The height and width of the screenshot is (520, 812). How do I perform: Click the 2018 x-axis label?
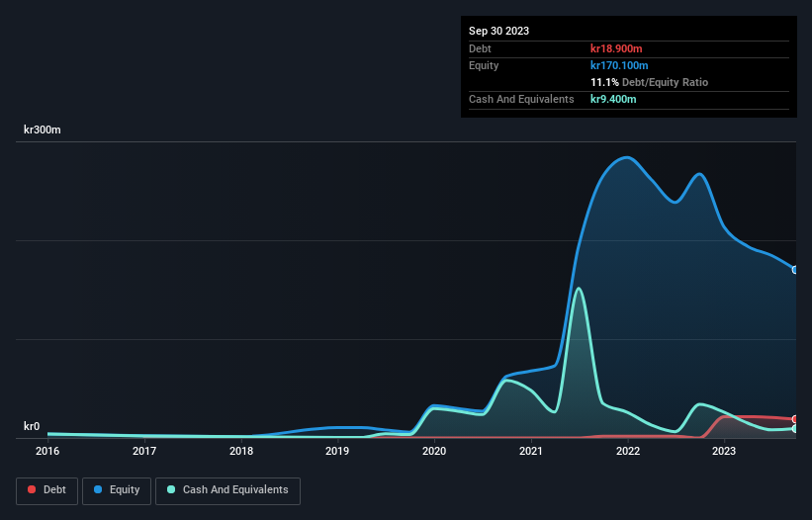241,451
